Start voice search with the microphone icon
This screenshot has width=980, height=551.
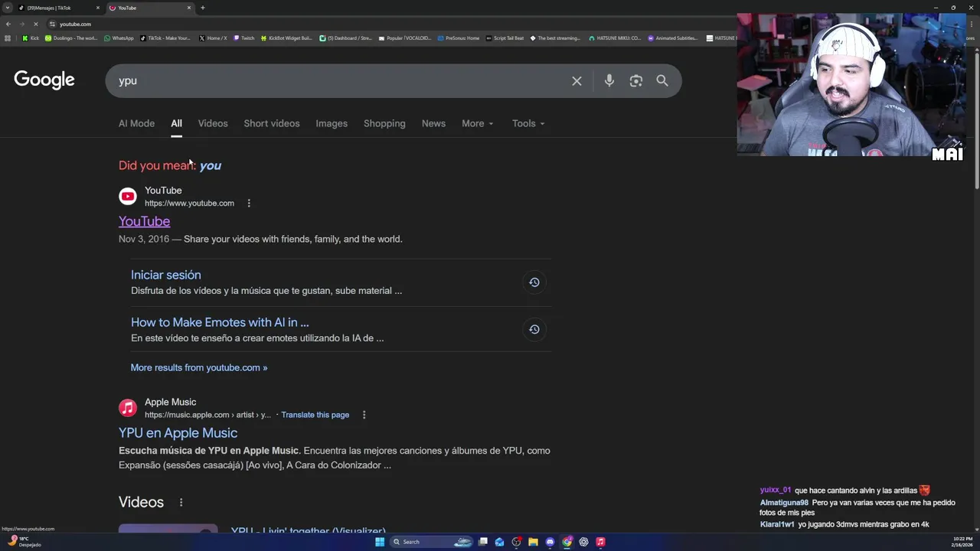tap(609, 81)
